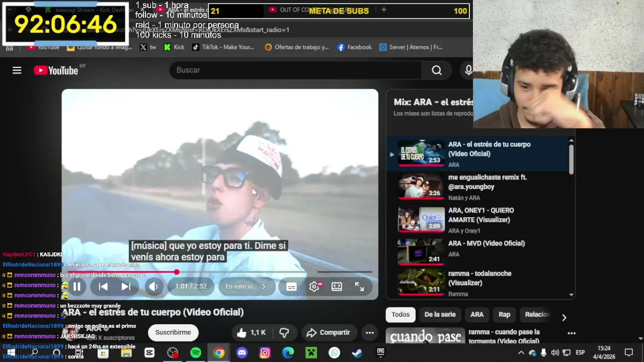Image resolution: width=644 pixels, height=362 pixels.
Task: Open Spotify from the taskbar
Action: pos(196,353)
